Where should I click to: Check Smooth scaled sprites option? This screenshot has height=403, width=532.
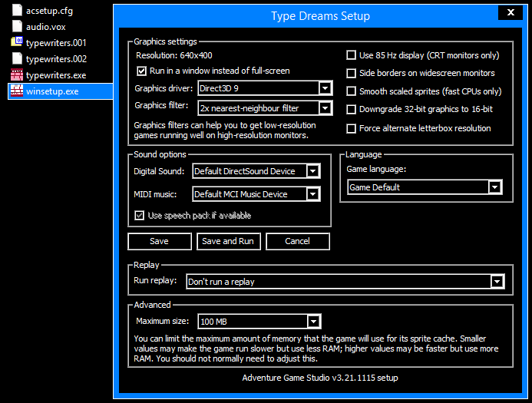[x=352, y=91]
